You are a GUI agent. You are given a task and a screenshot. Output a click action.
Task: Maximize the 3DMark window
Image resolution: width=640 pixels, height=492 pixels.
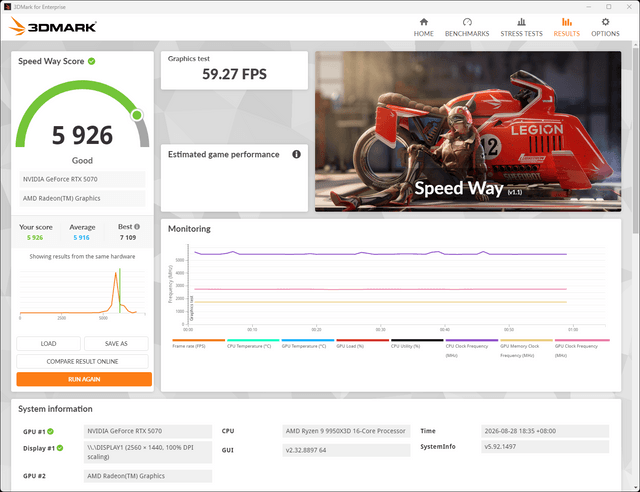[x=609, y=7]
